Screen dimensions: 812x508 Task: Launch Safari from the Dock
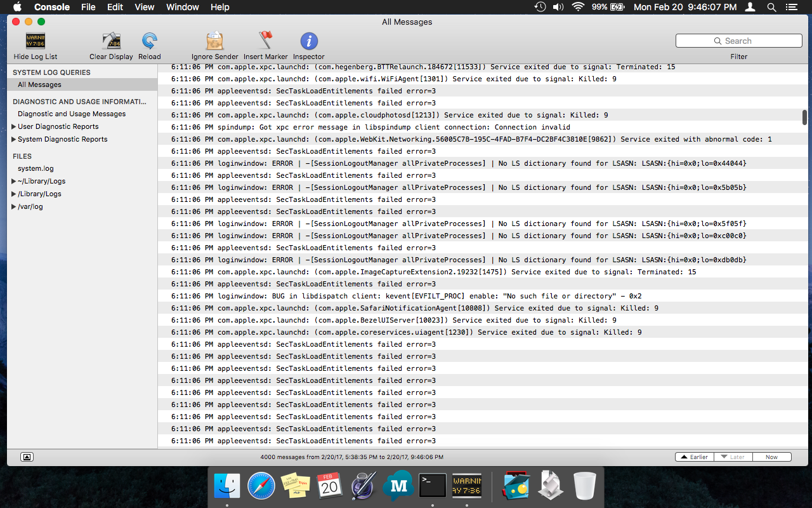click(261, 486)
